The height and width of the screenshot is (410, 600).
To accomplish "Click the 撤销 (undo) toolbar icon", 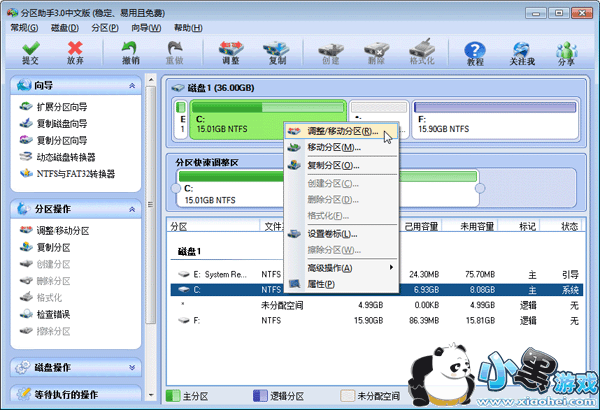I will tap(130, 53).
